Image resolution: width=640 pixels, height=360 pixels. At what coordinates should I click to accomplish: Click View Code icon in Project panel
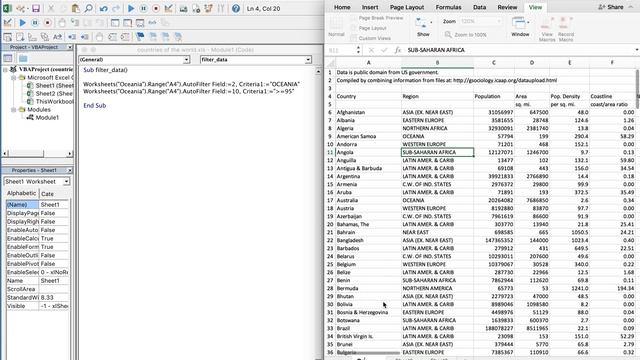point(8,58)
